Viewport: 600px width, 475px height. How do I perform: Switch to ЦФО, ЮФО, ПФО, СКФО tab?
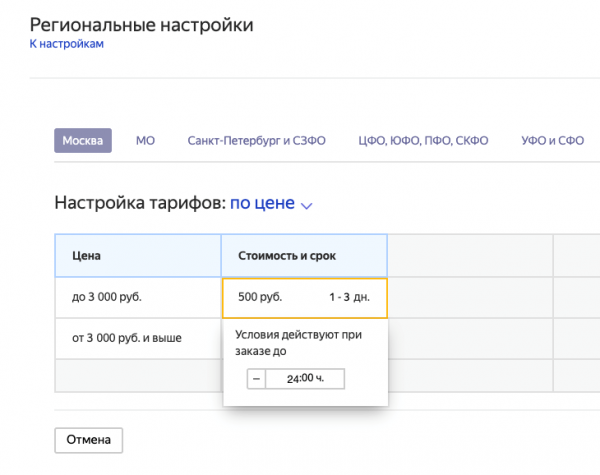tap(423, 140)
